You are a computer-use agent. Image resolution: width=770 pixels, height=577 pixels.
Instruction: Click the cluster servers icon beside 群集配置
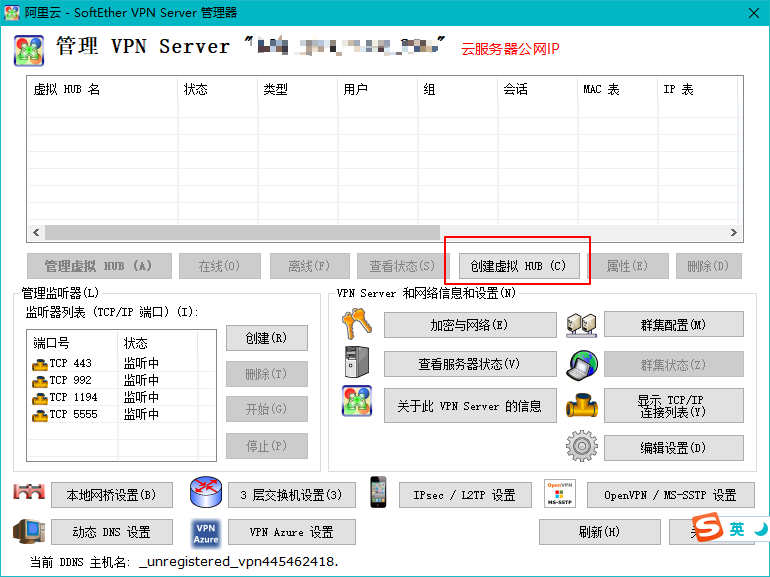(x=581, y=325)
